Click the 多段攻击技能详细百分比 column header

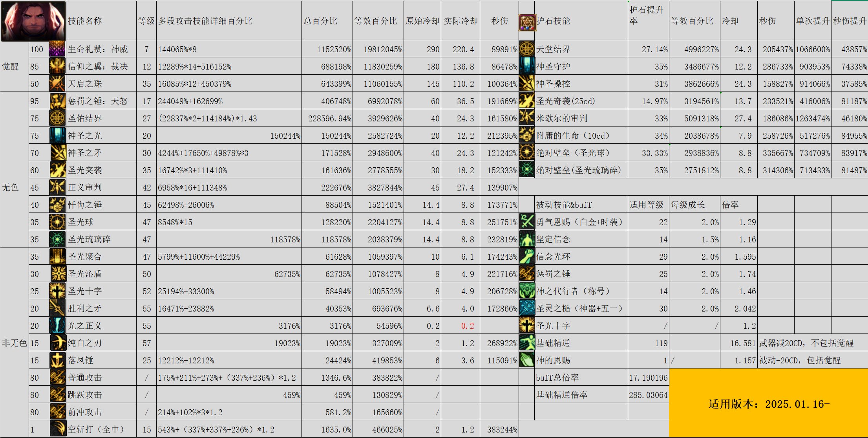[x=205, y=21]
